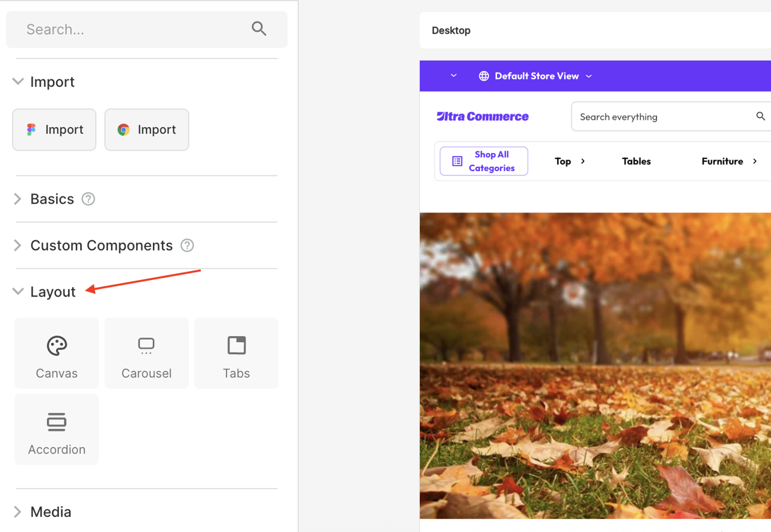Click the Ultra Commerce logo
This screenshot has width=771, height=532.
482,116
